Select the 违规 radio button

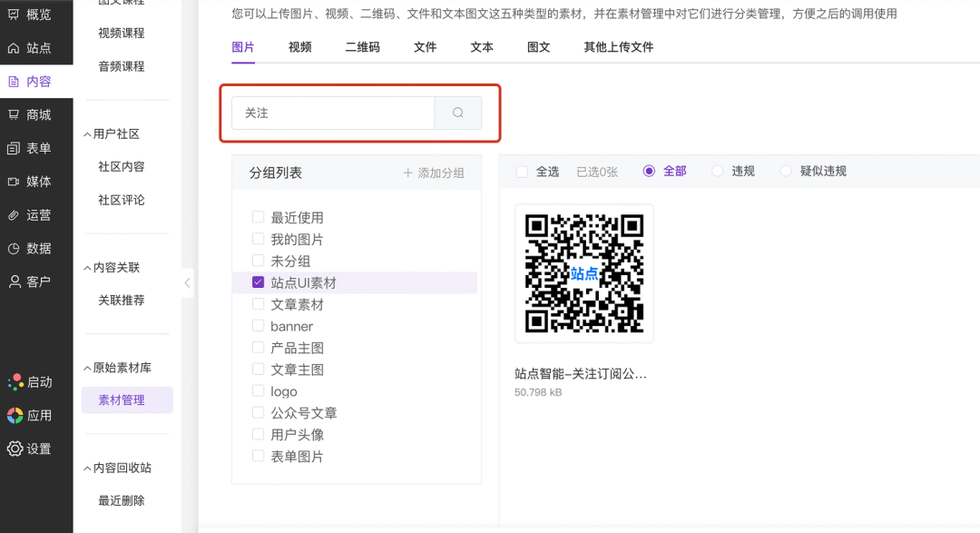click(718, 171)
